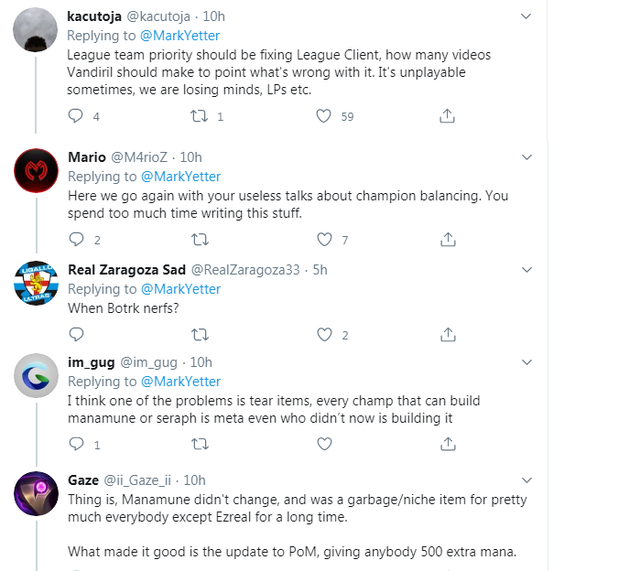Retweet kacutoja's League Client tweet

199,116
